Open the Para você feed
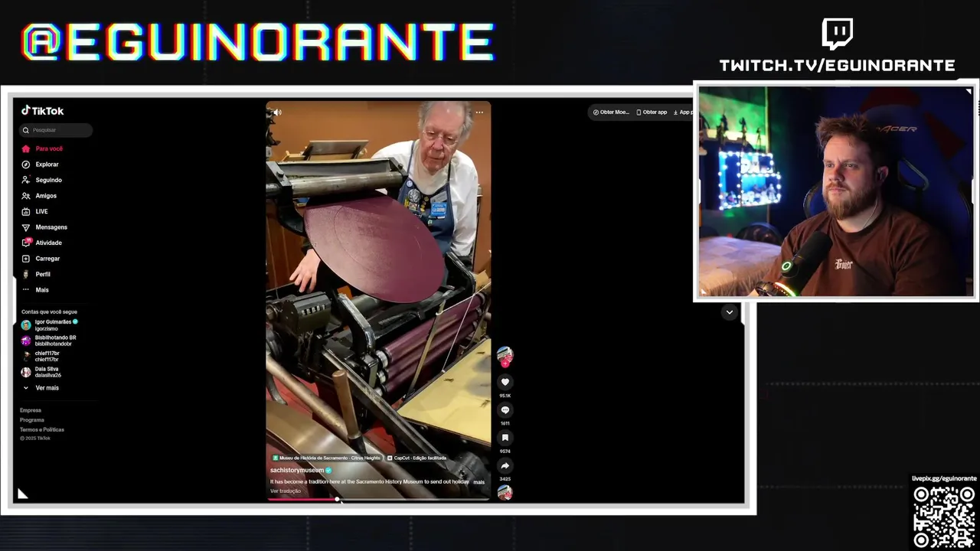This screenshot has width=980, height=551. 42,148
